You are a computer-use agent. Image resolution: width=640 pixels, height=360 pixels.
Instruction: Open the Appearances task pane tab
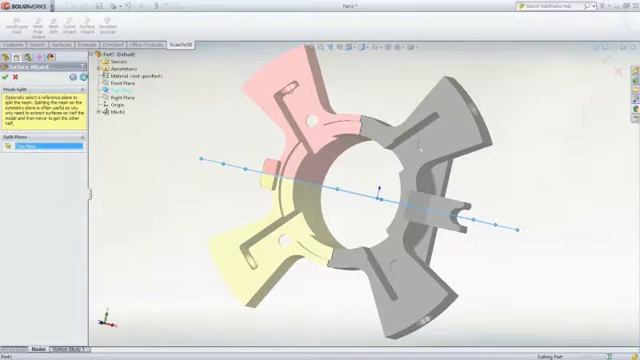(636, 109)
